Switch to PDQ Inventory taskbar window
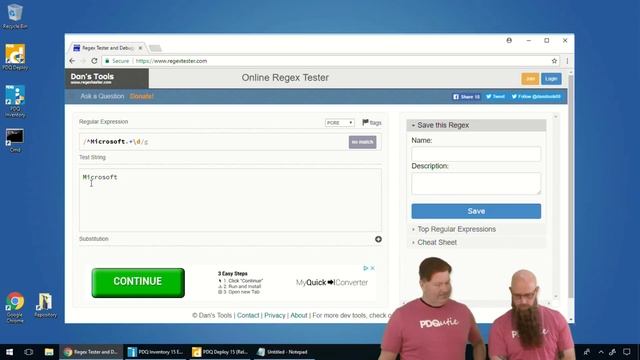The height and width of the screenshot is (360, 640). pos(156,352)
